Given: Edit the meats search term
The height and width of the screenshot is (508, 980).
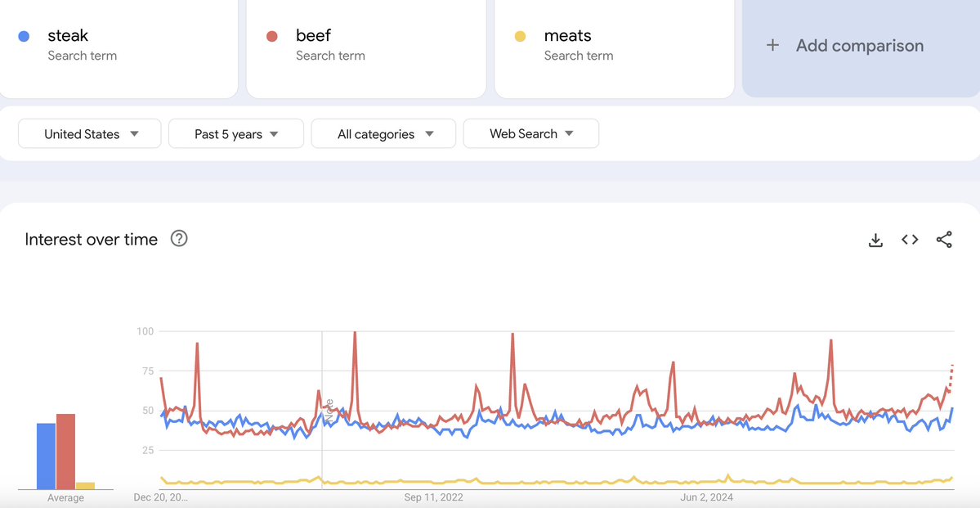Looking at the screenshot, I should tap(568, 36).
